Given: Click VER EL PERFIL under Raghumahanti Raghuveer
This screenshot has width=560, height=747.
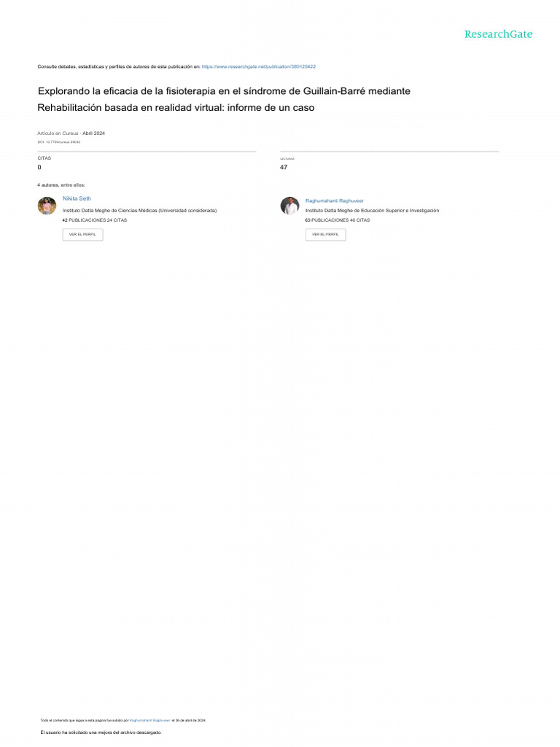Looking at the screenshot, I should pos(326,234).
